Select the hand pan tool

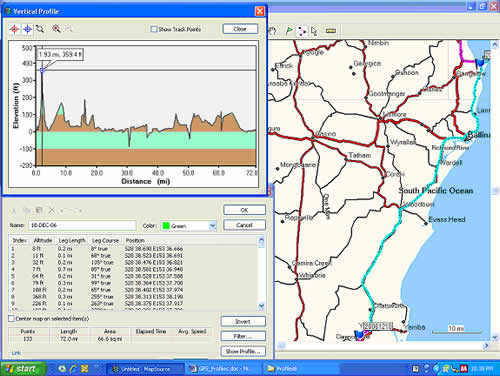(x=272, y=31)
